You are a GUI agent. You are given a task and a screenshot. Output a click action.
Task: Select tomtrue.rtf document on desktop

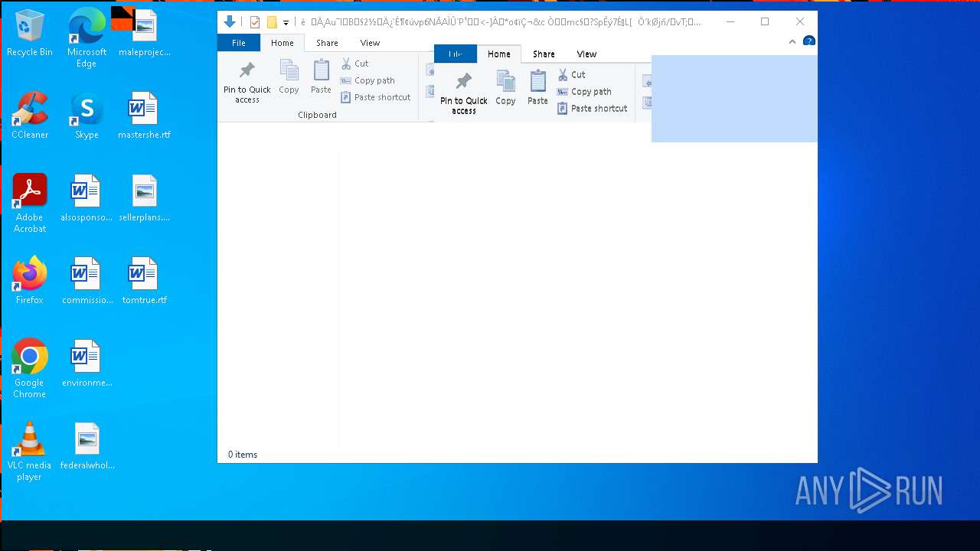click(144, 281)
